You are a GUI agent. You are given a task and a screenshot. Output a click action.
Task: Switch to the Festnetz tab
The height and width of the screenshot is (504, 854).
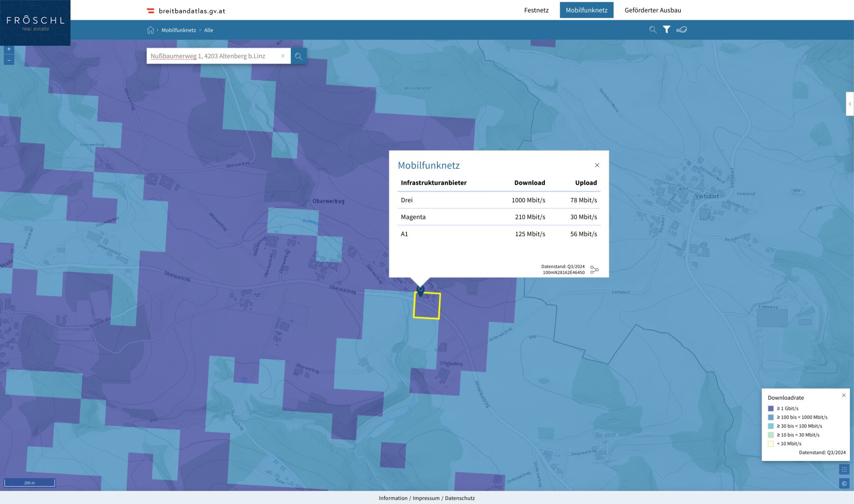pos(536,10)
